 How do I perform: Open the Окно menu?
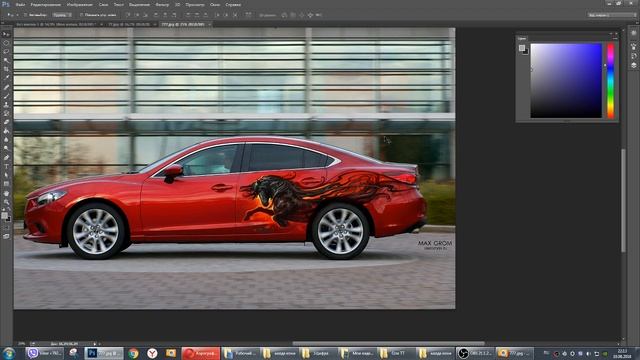(215, 4)
